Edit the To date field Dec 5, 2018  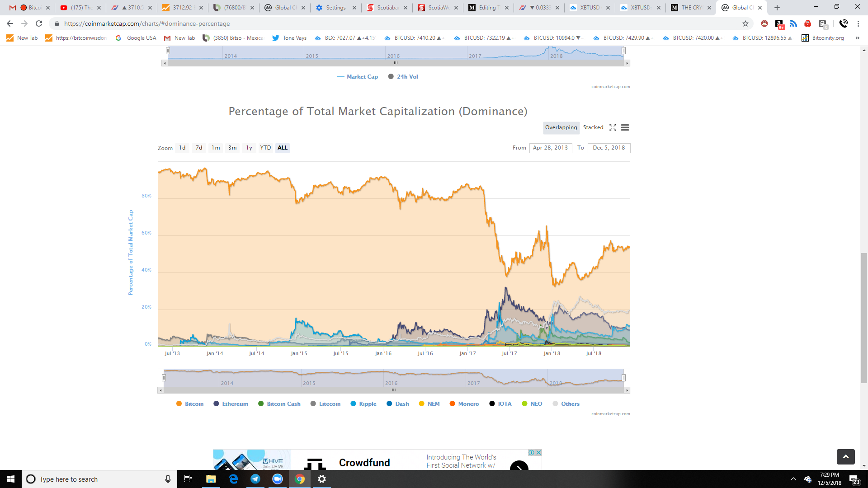coord(609,148)
